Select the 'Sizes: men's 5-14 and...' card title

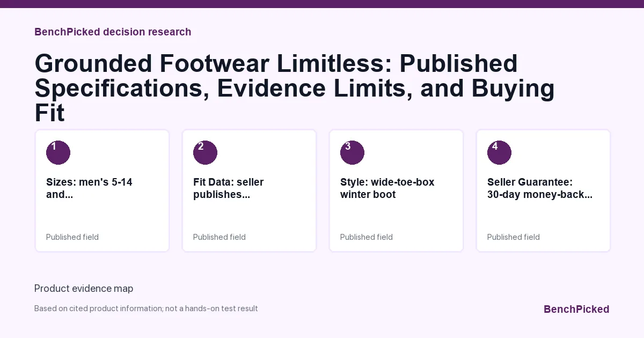click(89, 188)
